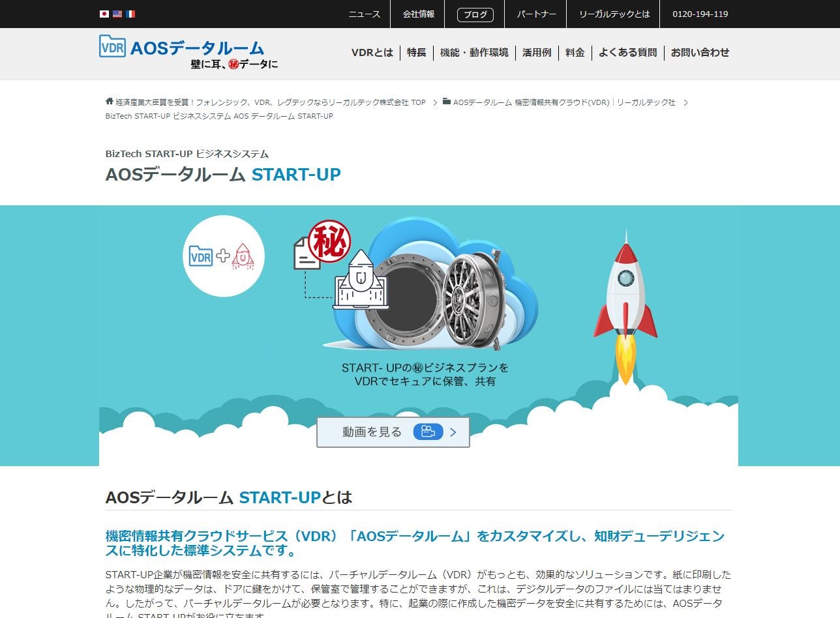Click the リーガルテック株式会社 TOP breadcrumb link

[271, 102]
